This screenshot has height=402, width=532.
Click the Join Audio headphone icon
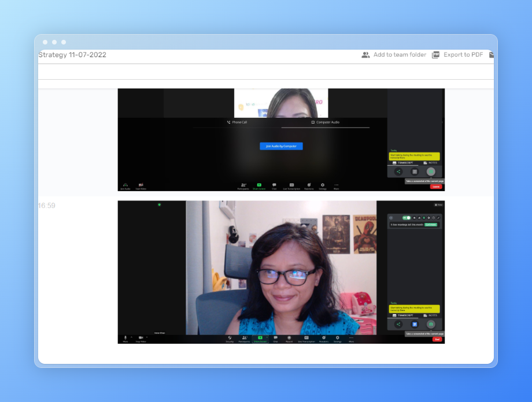point(125,186)
